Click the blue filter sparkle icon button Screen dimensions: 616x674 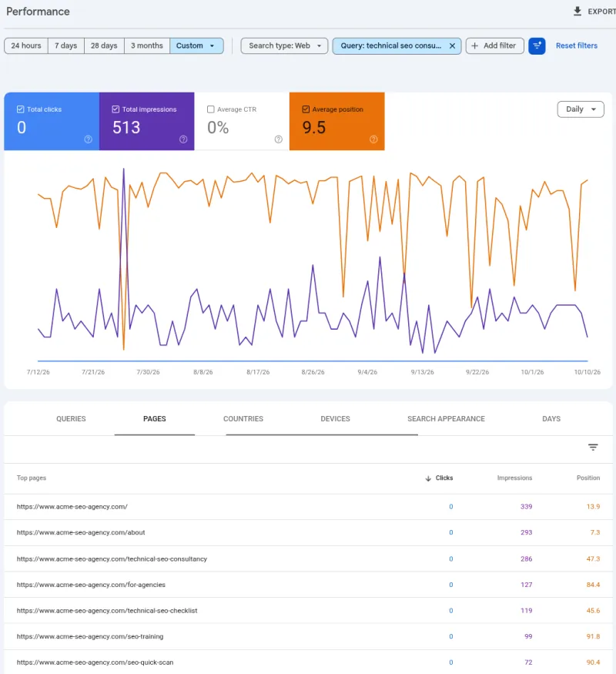tap(537, 45)
